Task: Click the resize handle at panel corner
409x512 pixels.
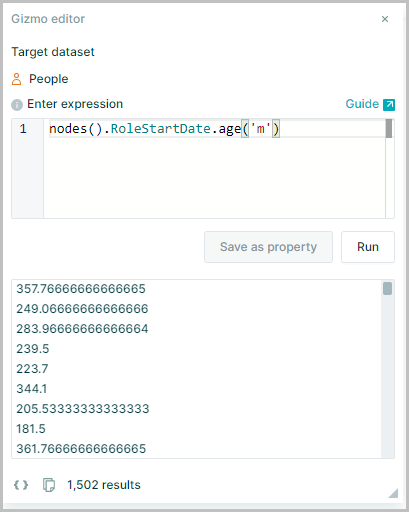Action: pyautogui.click(x=393, y=493)
